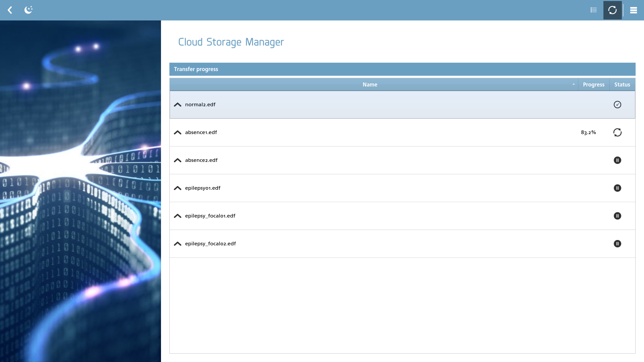The width and height of the screenshot is (644, 362).
Task: Toggle chevron beside epilepsy_focal02.edf
Action: [178, 244]
